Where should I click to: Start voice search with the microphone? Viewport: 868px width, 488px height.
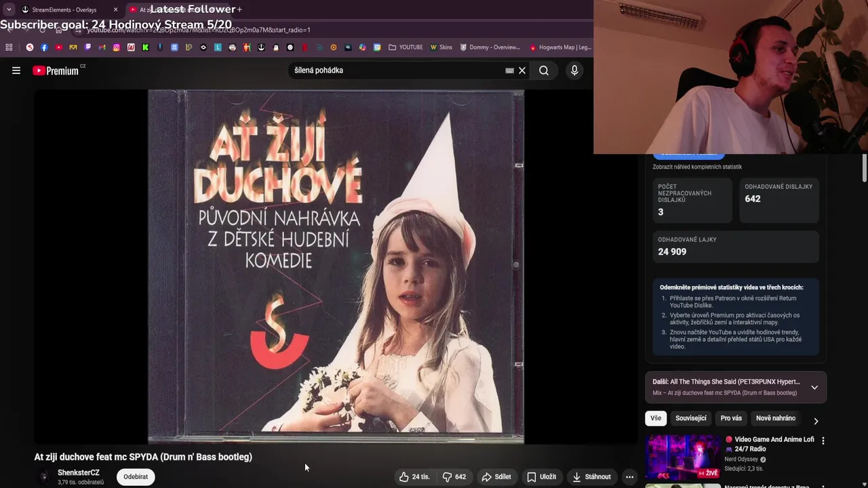pyautogui.click(x=574, y=70)
